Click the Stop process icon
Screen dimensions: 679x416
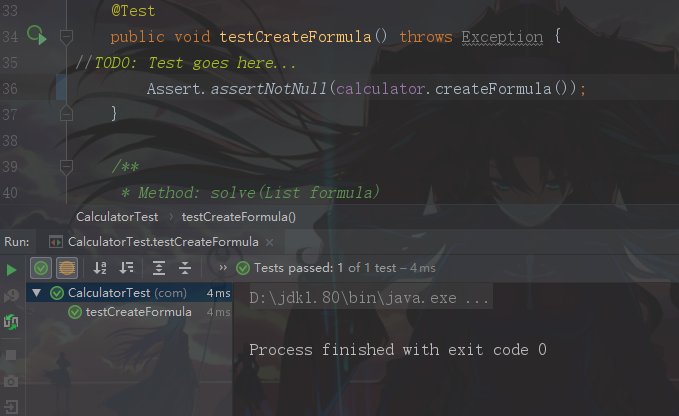(12, 354)
